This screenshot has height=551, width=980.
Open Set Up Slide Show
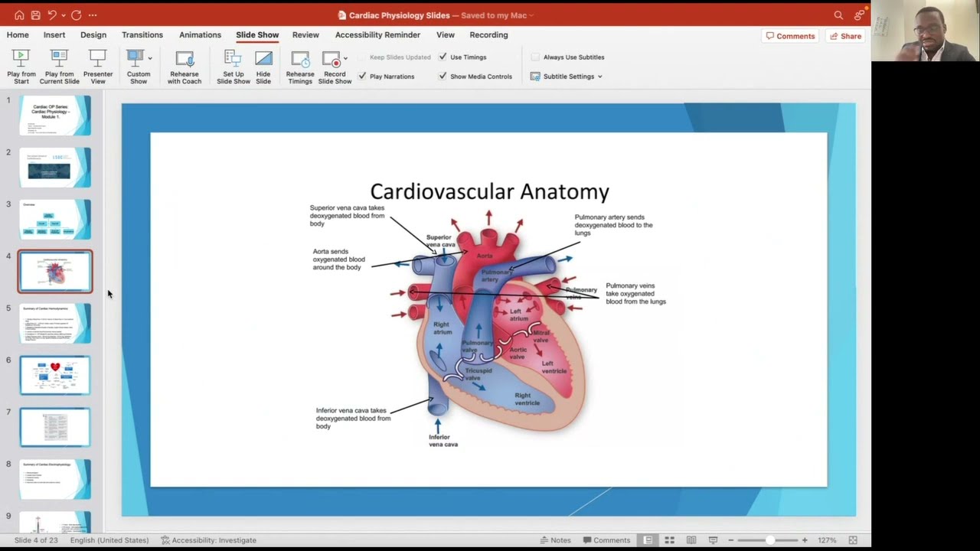point(233,58)
